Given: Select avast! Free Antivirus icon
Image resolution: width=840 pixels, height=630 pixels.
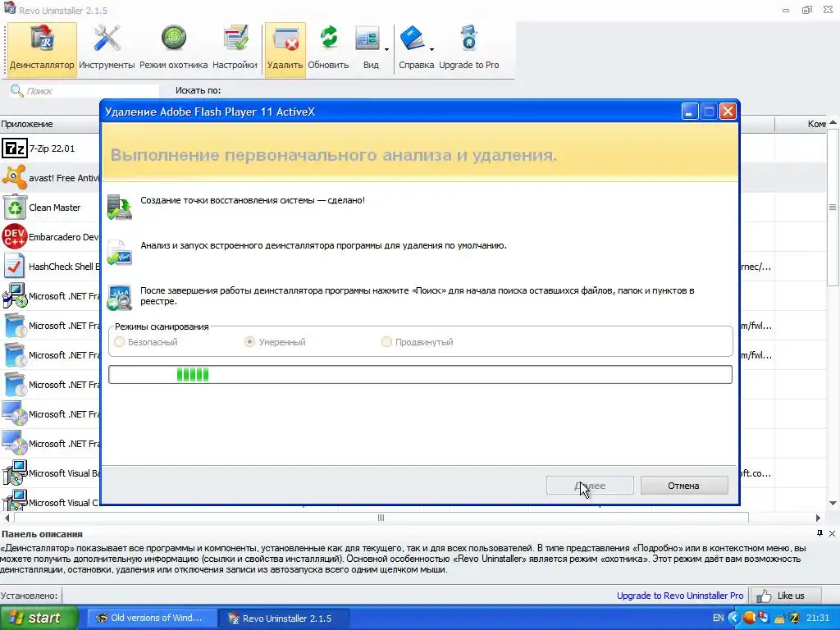Looking at the screenshot, I should 15,177.
